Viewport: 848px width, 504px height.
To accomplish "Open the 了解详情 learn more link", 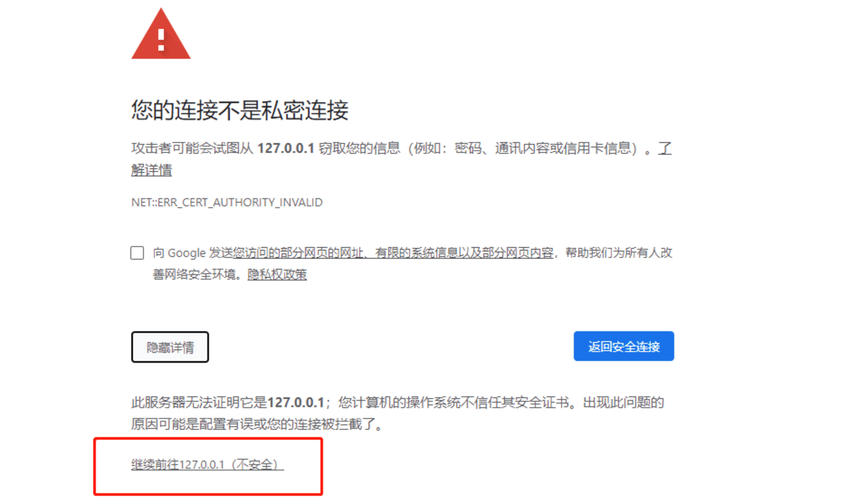I will click(x=151, y=170).
